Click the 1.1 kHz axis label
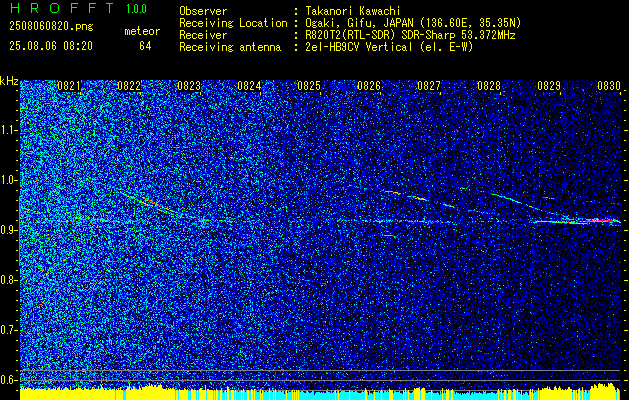This screenshot has height=400, width=629. [x=9, y=130]
